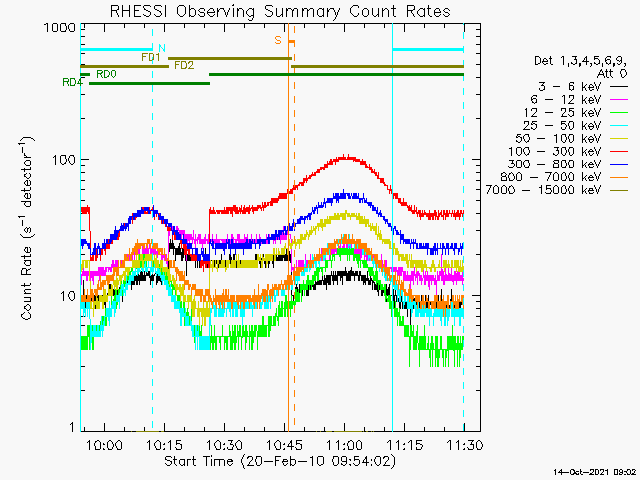Screen dimensions: 640x480
Task: Click the 'RD0' flag label
Action: click(x=106, y=74)
